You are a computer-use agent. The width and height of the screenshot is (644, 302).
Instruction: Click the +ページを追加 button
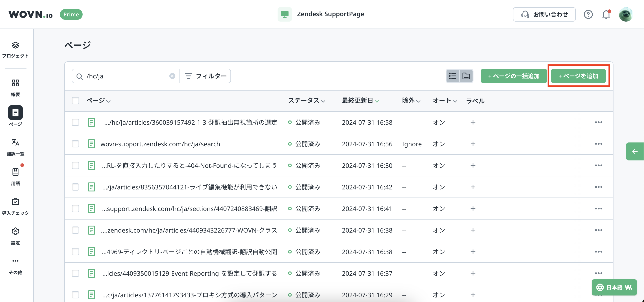578,76
